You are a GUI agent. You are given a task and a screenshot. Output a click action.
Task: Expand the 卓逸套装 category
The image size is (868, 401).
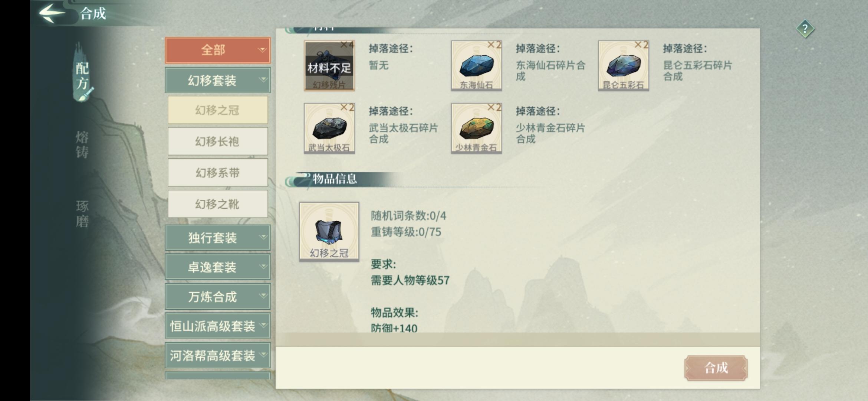(x=218, y=267)
